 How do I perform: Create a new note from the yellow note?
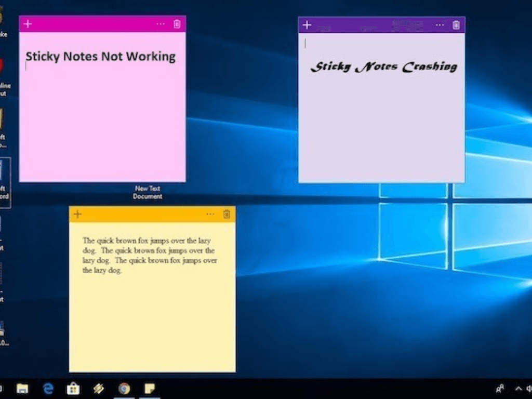point(77,214)
